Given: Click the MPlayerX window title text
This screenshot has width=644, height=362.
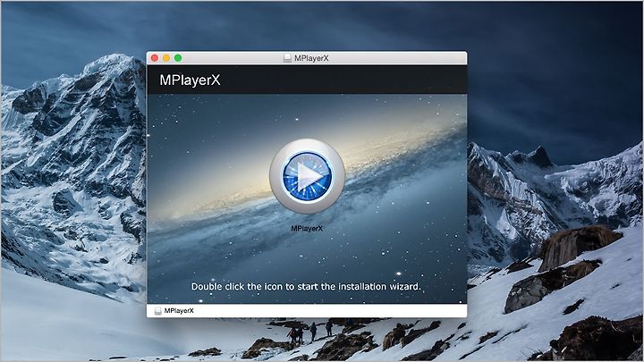Looking at the screenshot, I should (311, 58).
